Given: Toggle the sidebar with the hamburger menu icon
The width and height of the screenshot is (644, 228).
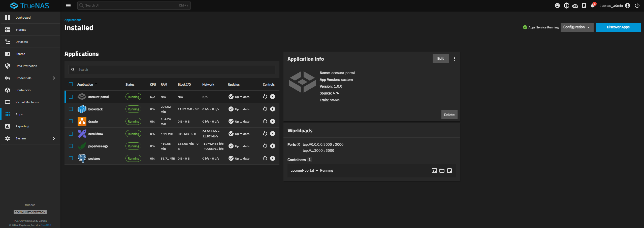Looking at the screenshot, I should click(x=68, y=6).
